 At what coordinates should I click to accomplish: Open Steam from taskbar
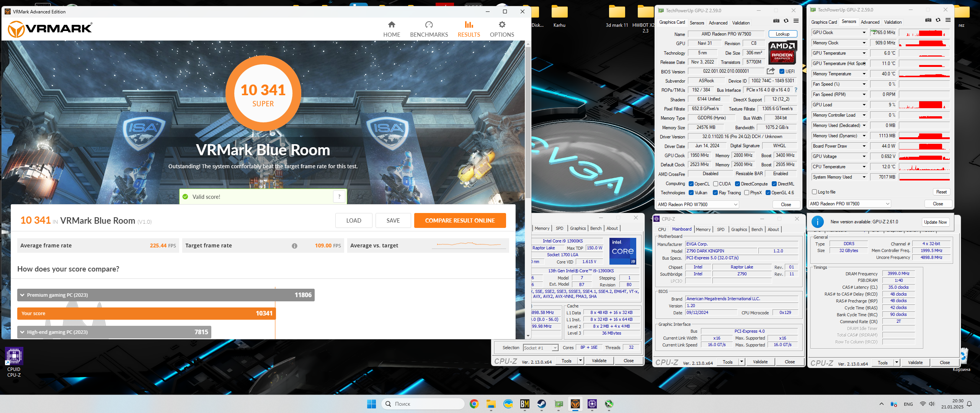point(541,404)
